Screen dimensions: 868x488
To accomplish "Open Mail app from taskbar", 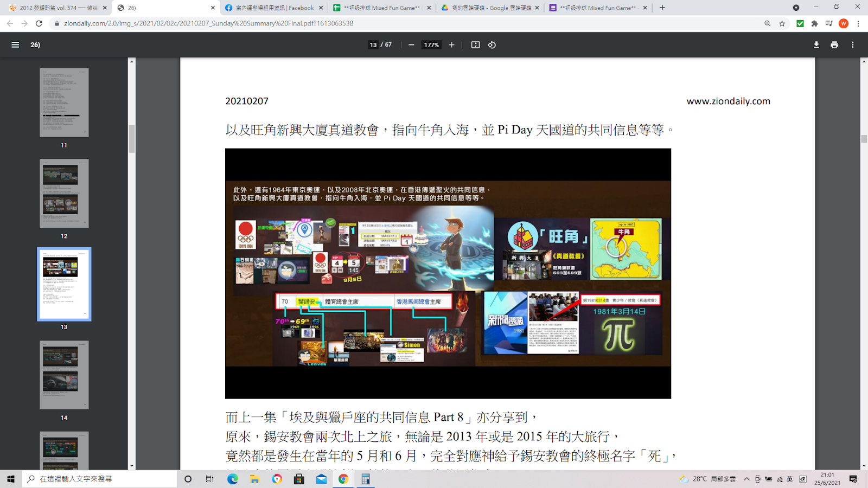I will (321, 479).
